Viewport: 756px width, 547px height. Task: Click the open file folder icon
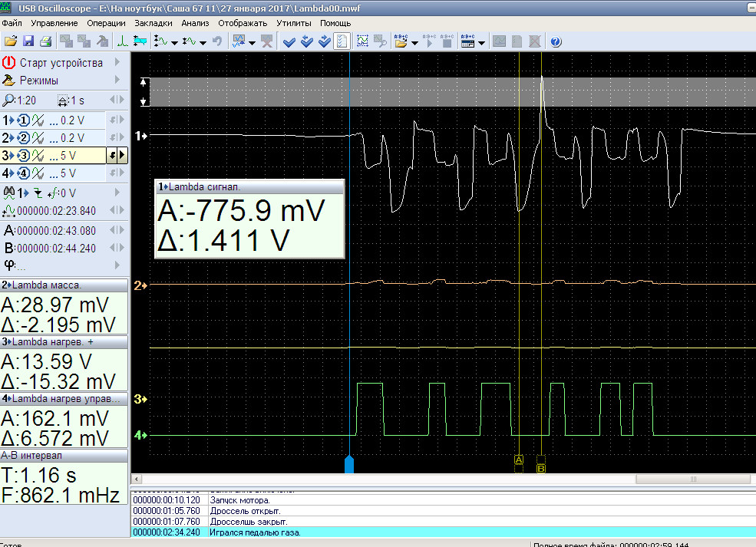[10, 41]
